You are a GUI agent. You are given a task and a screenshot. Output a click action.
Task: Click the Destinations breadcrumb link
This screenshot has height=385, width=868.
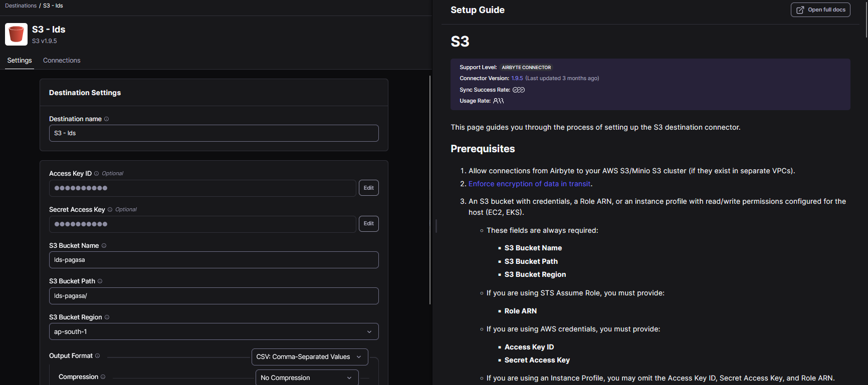[x=21, y=6]
